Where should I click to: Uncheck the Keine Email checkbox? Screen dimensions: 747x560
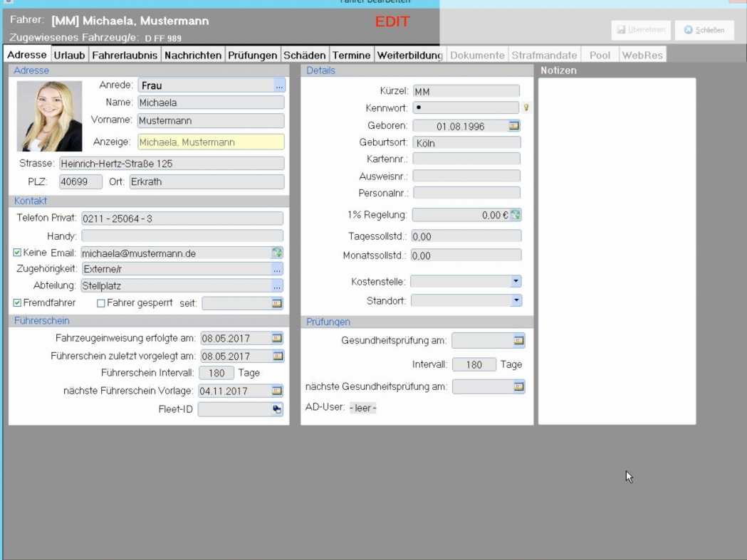[17, 253]
